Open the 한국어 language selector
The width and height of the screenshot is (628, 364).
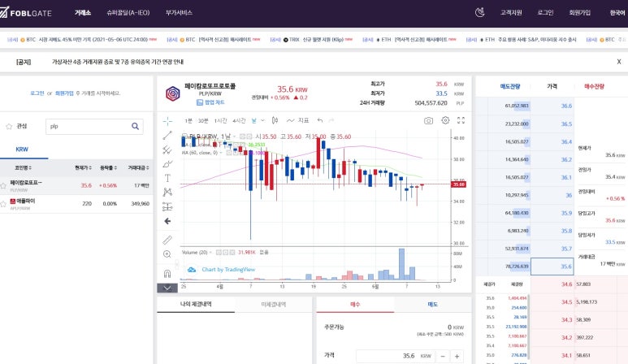coord(618,13)
